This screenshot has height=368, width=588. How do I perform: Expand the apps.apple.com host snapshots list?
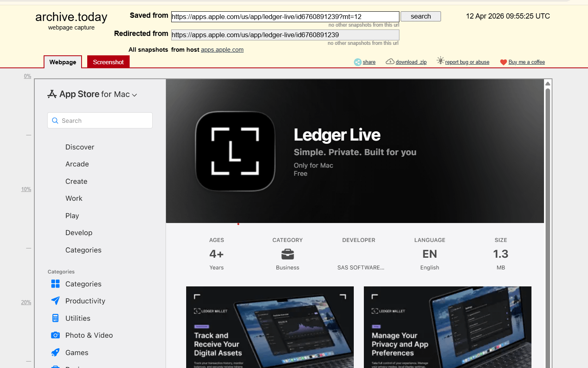222,50
